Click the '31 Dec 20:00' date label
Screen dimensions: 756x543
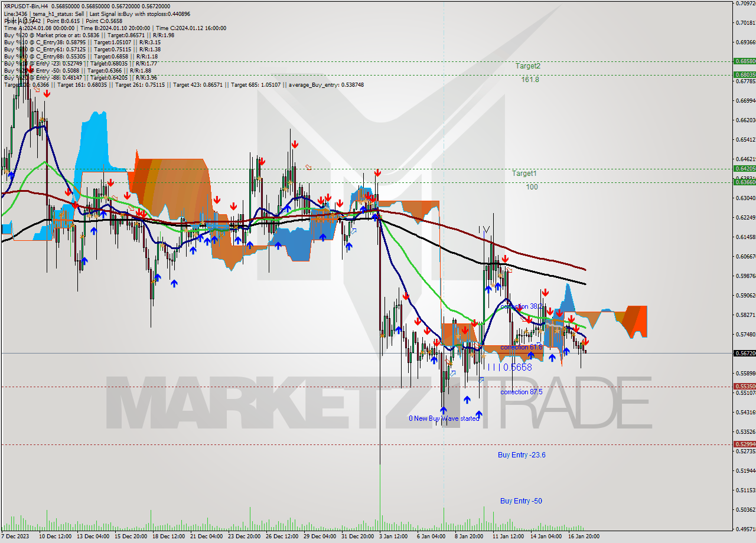357,537
